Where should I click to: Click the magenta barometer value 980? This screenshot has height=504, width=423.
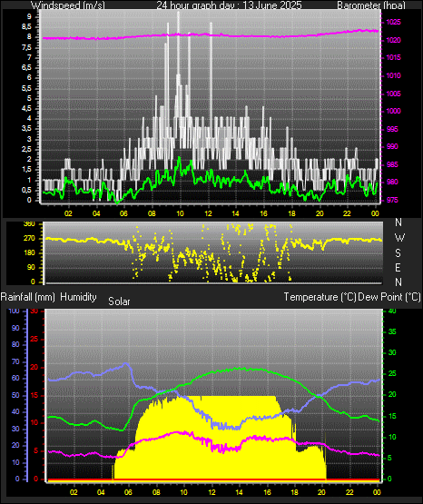[x=392, y=182]
